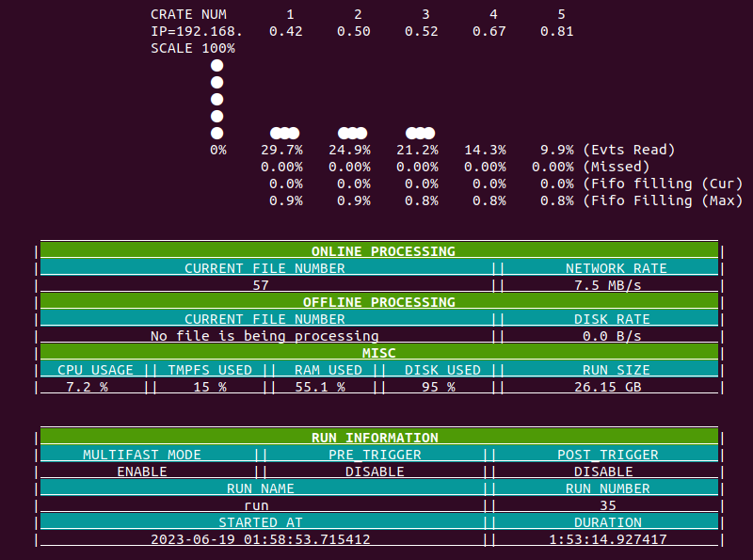Viewport: 753px width, 560px height.
Task: Click the DISABLE value under POST_TRIGGER
Action: point(602,472)
